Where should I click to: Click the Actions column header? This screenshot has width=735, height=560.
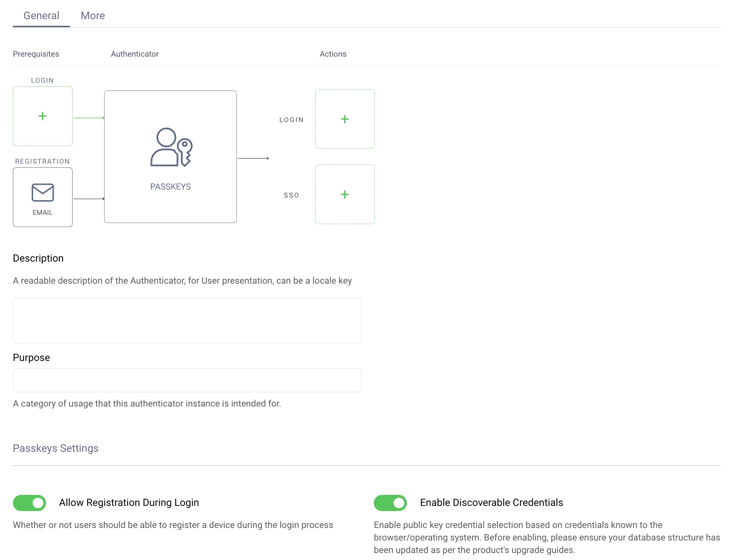pyautogui.click(x=333, y=54)
